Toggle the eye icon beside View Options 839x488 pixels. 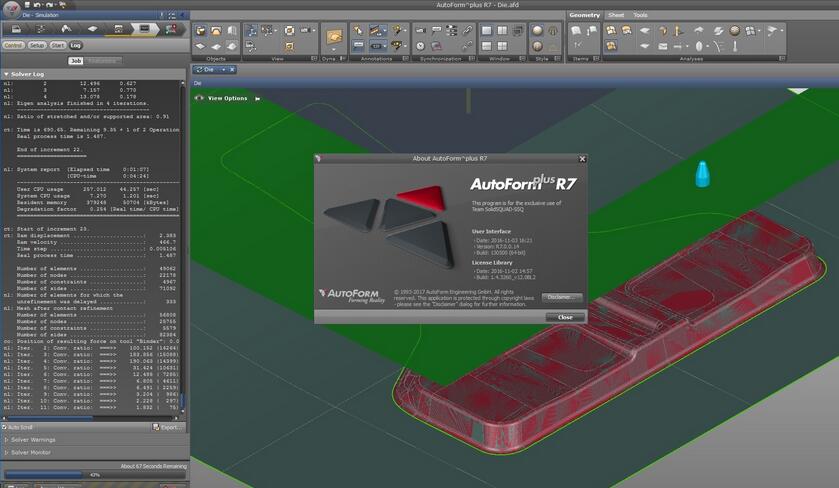(x=200, y=98)
